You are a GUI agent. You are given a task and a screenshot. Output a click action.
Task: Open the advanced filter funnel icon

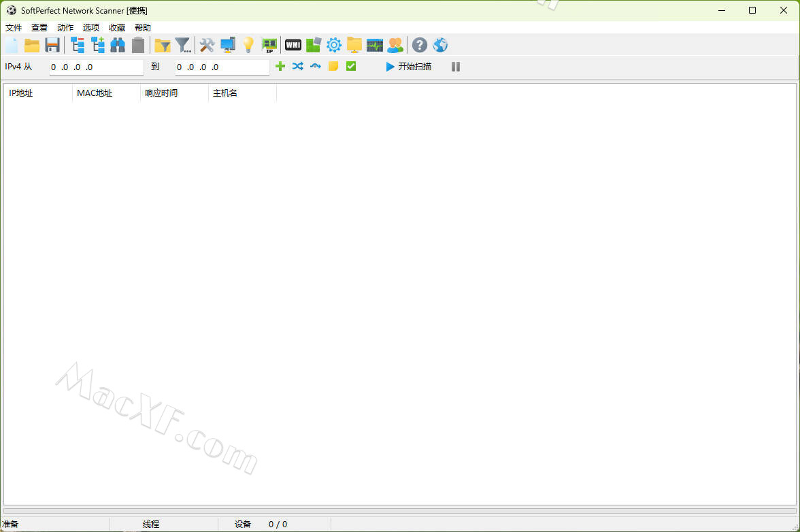coord(183,46)
